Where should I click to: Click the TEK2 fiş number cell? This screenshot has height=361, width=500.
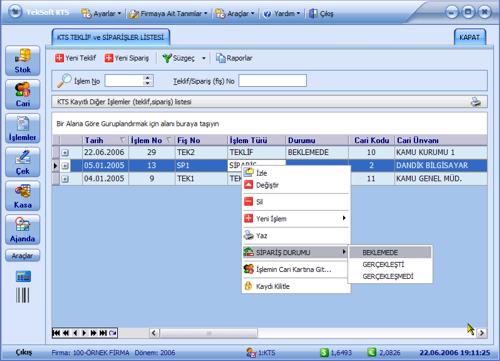[x=201, y=152]
